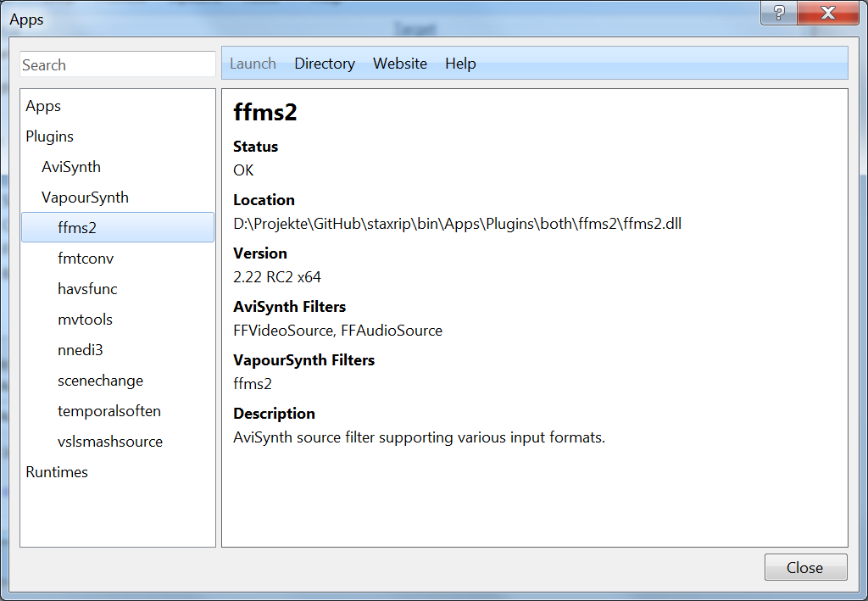
Task: Select fmtconv in the plugin tree
Action: [86, 258]
